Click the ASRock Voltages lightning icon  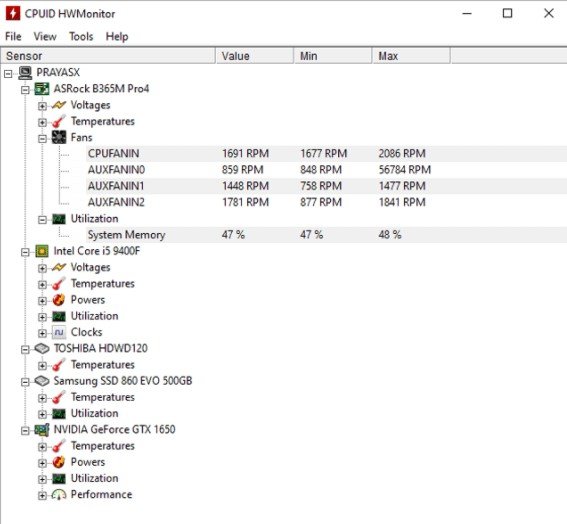click(59, 105)
